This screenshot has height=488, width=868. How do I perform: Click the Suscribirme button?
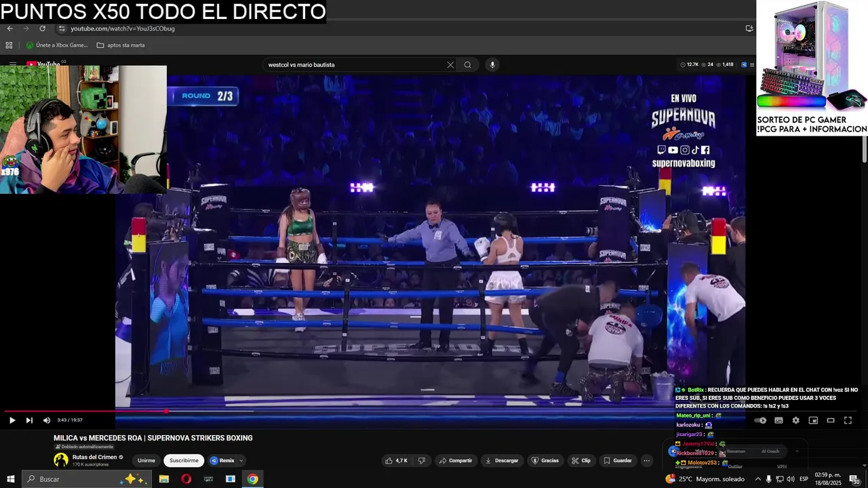[184, 461]
